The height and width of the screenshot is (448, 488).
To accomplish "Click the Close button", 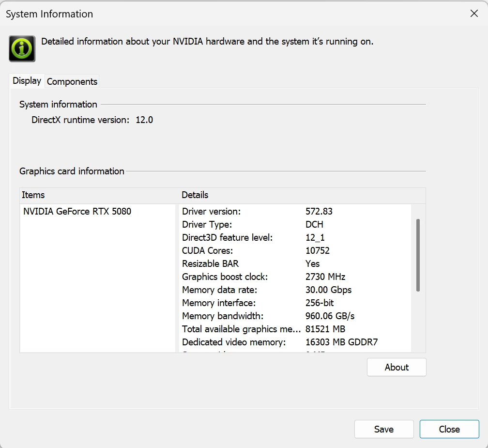I will (x=449, y=429).
